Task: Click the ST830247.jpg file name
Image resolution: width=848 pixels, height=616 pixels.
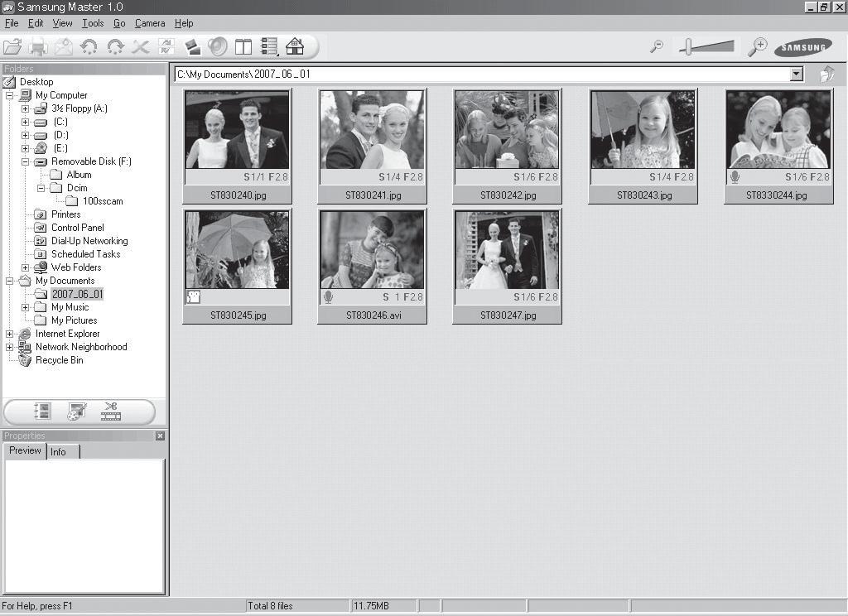Action: [x=508, y=315]
